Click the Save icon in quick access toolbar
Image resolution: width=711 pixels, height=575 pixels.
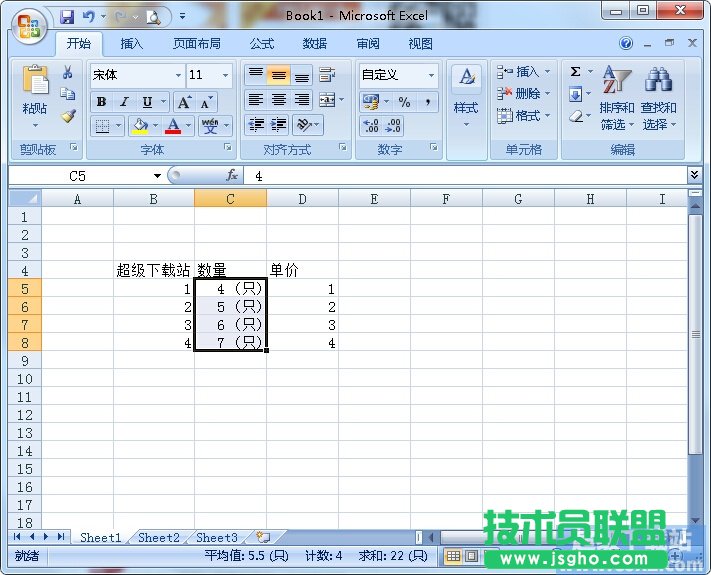pos(67,16)
